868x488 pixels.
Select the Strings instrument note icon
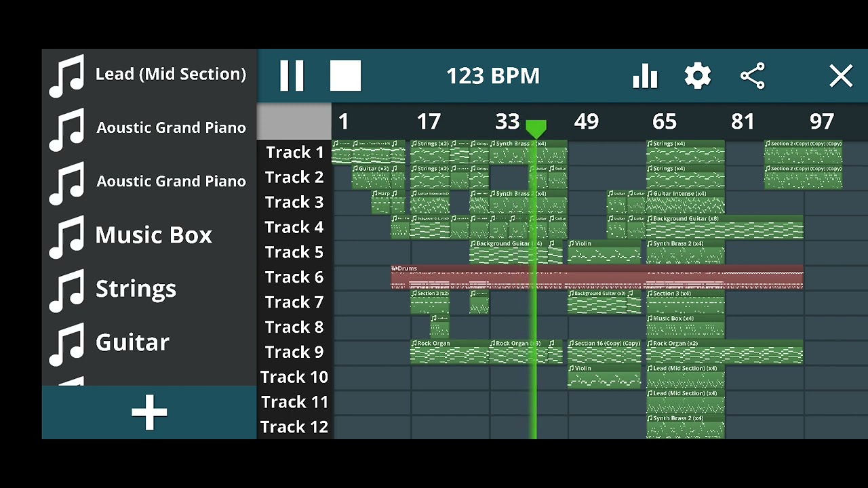[66, 290]
